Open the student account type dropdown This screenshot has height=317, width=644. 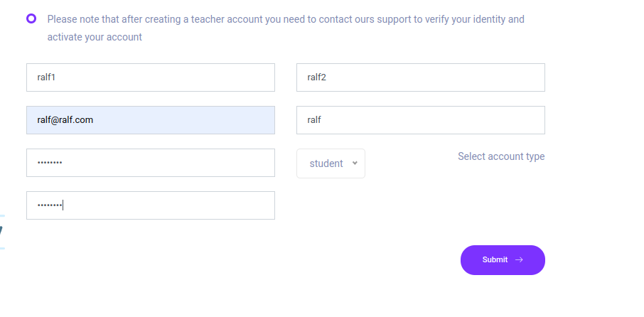[331, 163]
